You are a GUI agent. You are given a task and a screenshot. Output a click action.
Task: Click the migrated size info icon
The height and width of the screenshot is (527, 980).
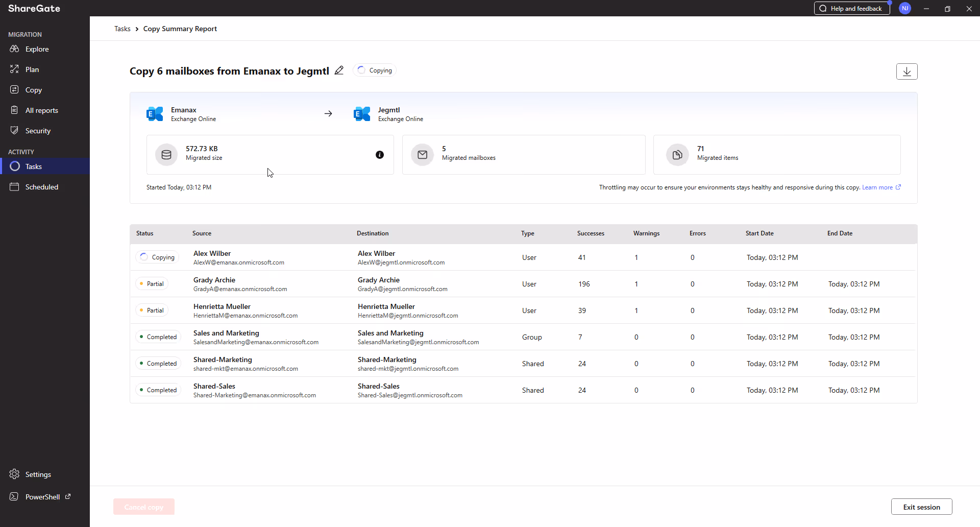pos(380,155)
